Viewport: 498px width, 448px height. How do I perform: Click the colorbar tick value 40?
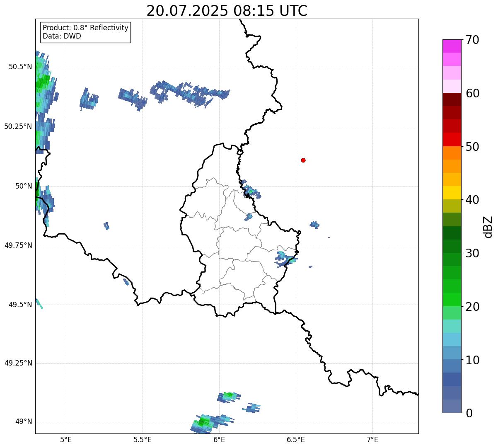[x=472, y=200]
